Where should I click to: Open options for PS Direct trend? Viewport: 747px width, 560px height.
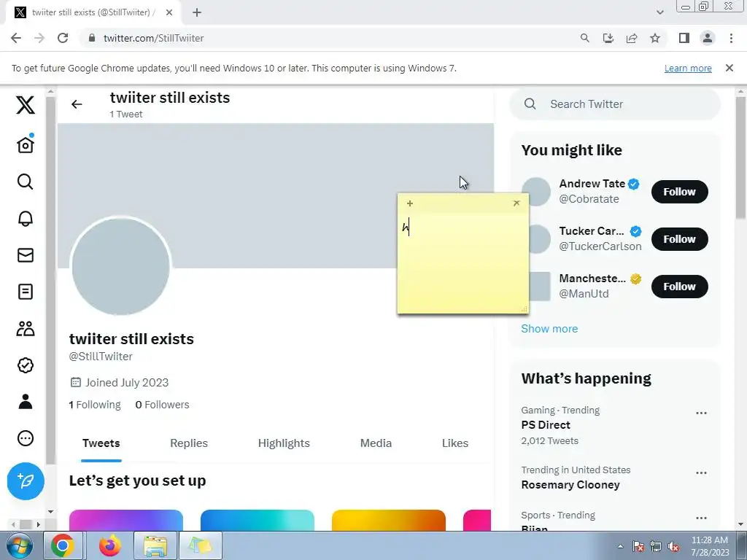tap(701, 413)
